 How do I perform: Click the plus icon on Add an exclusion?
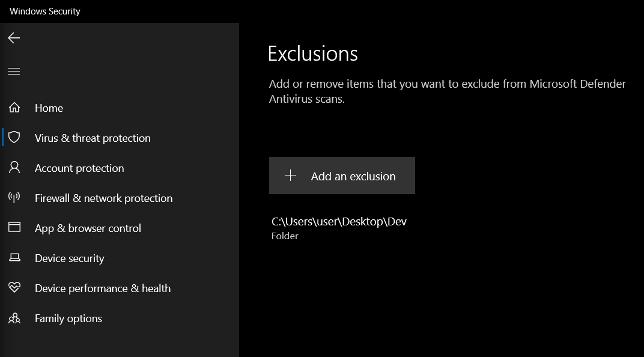click(x=291, y=175)
